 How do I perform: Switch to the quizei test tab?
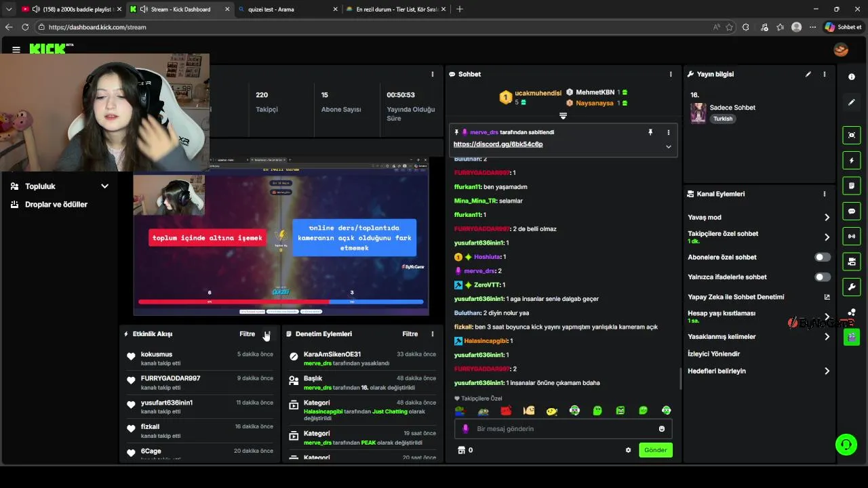[x=287, y=9]
